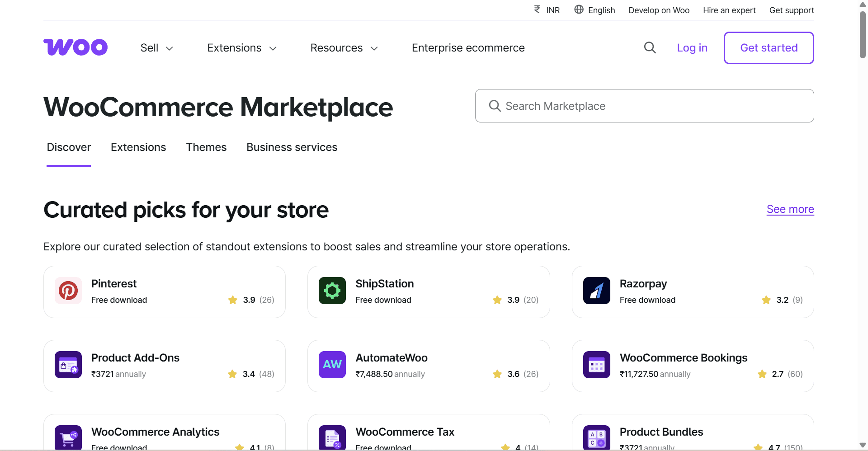Open the Log in page

[692, 47]
